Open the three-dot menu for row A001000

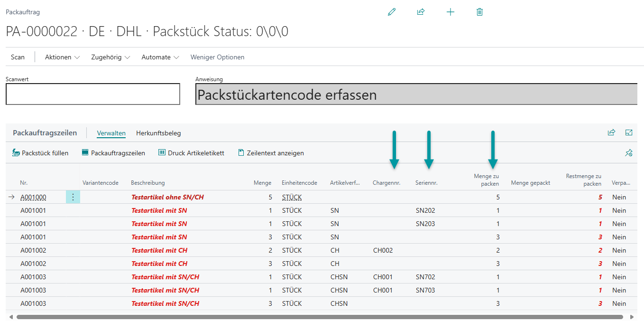pyautogui.click(x=73, y=197)
